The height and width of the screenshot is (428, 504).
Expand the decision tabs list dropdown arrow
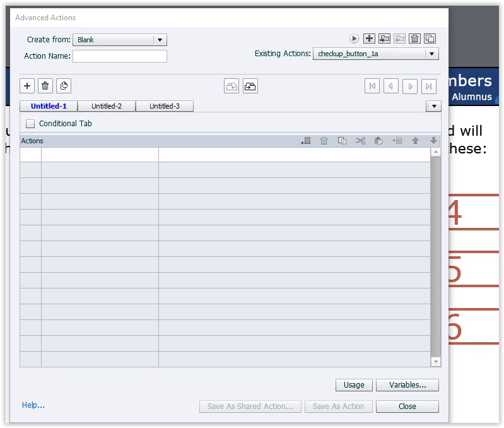pyautogui.click(x=433, y=106)
